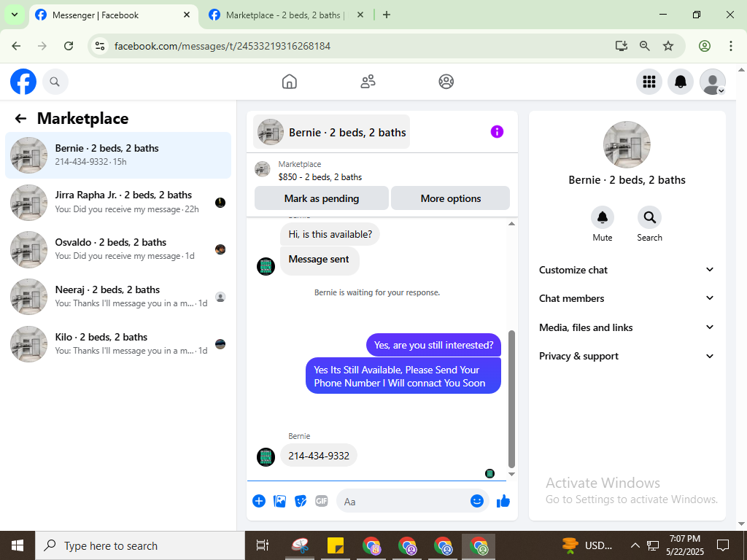The image size is (747, 560).
Task: Expand the Privacy & support section
Action: coord(627,356)
